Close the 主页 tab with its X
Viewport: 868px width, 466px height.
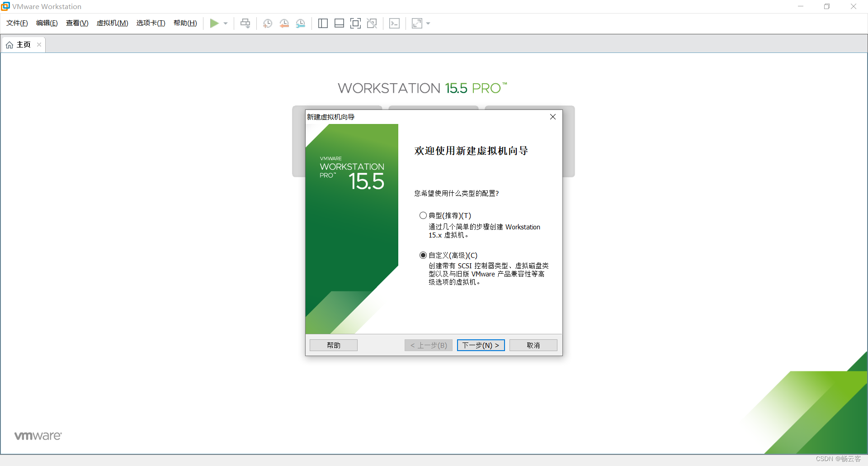tap(39, 45)
